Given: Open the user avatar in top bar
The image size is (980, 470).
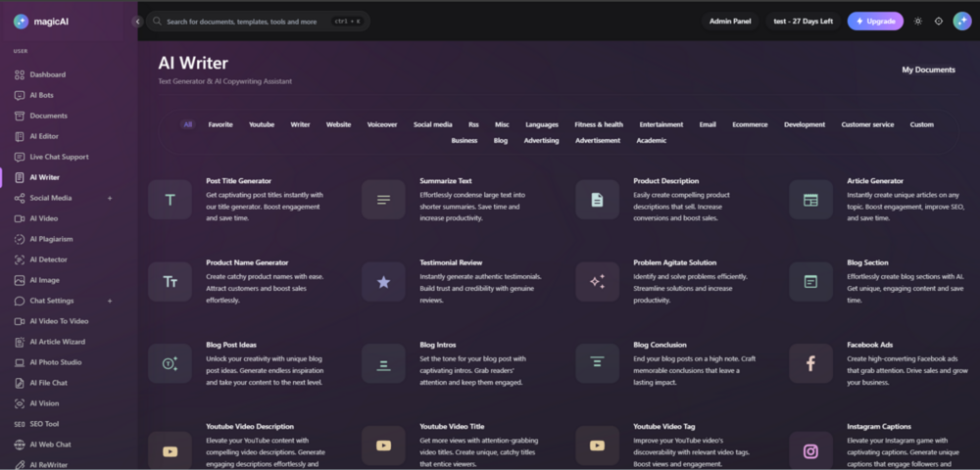Looking at the screenshot, I should [962, 22].
